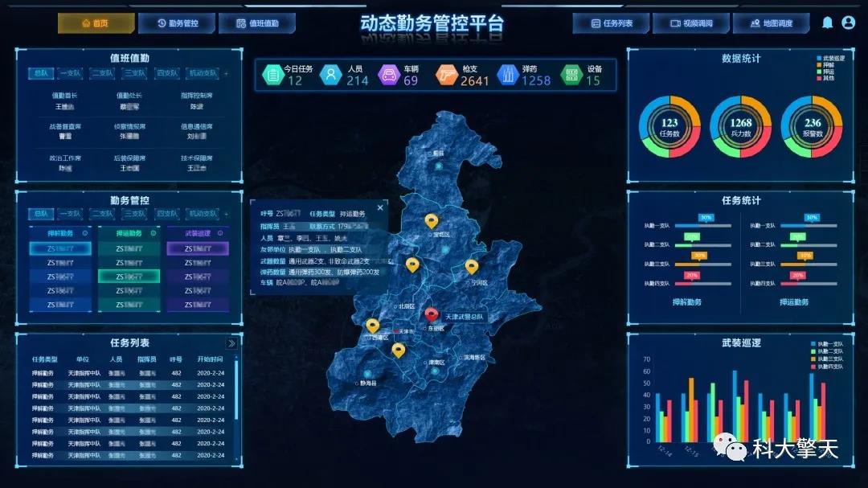Switch to 二支队 tab in 值班值勤 panel

click(x=102, y=73)
